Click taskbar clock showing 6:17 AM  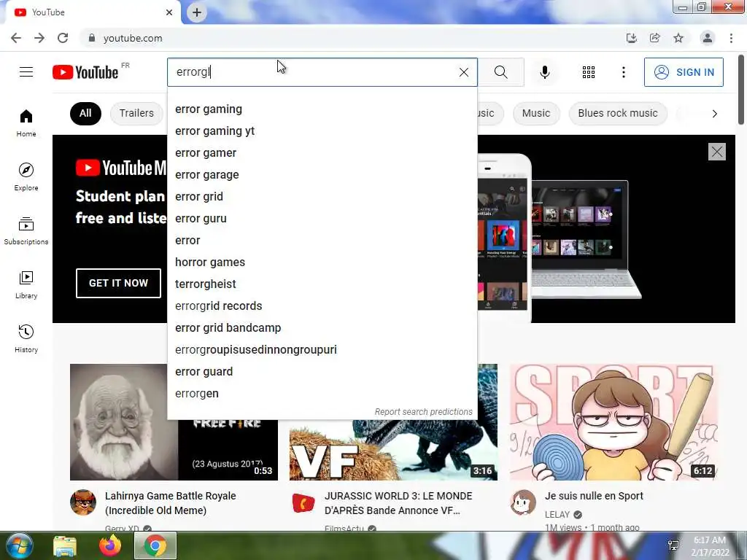(710, 546)
